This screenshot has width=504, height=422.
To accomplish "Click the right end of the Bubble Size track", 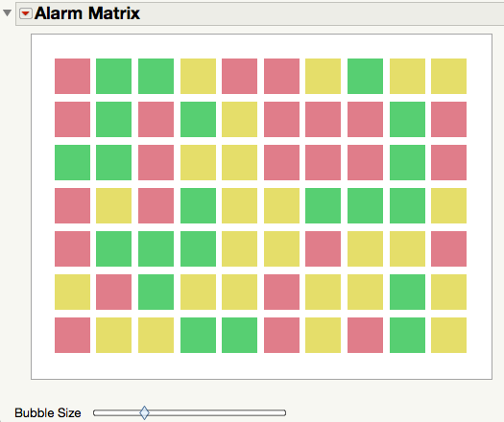I will click(283, 412).
